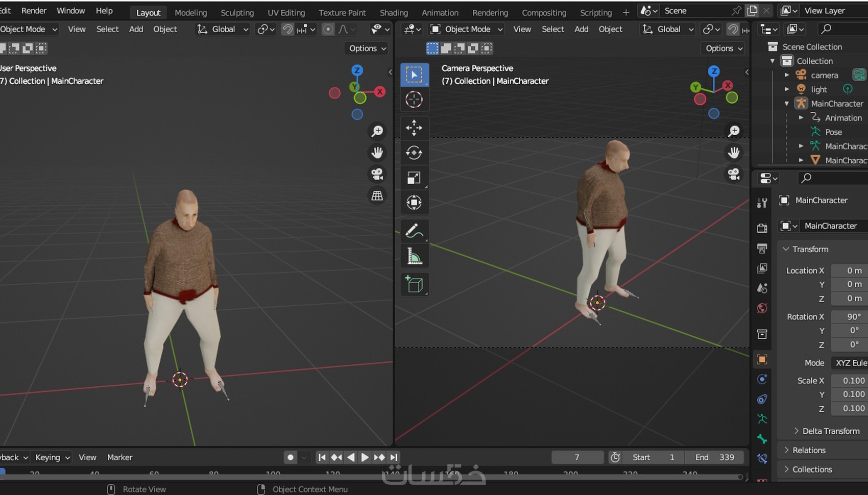
Task: Toggle auto keying record button
Action: [291, 457]
